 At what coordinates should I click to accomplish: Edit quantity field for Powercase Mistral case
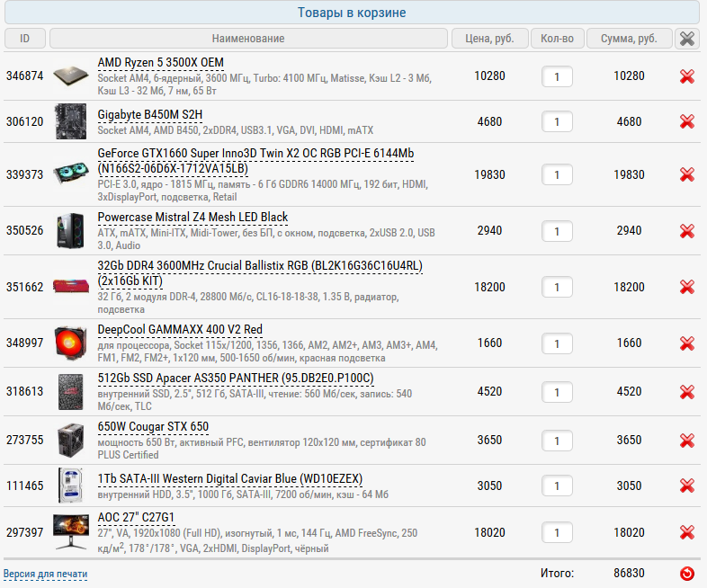[x=557, y=231]
